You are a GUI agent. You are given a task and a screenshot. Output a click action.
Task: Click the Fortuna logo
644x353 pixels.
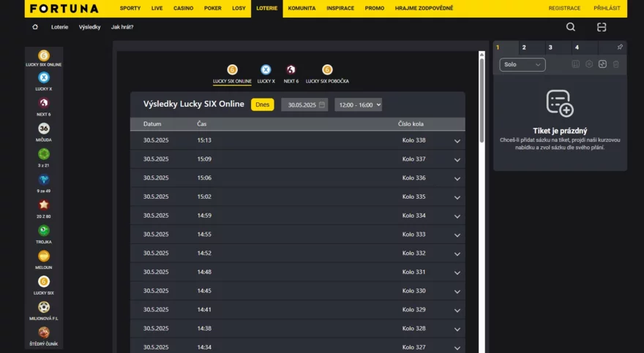click(64, 9)
